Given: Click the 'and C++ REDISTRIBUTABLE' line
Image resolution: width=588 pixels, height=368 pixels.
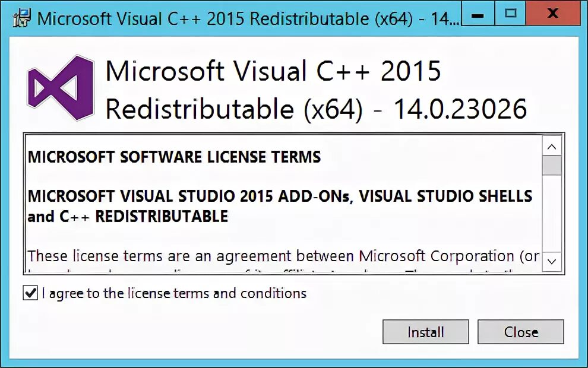Looking at the screenshot, I should (128, 216).
